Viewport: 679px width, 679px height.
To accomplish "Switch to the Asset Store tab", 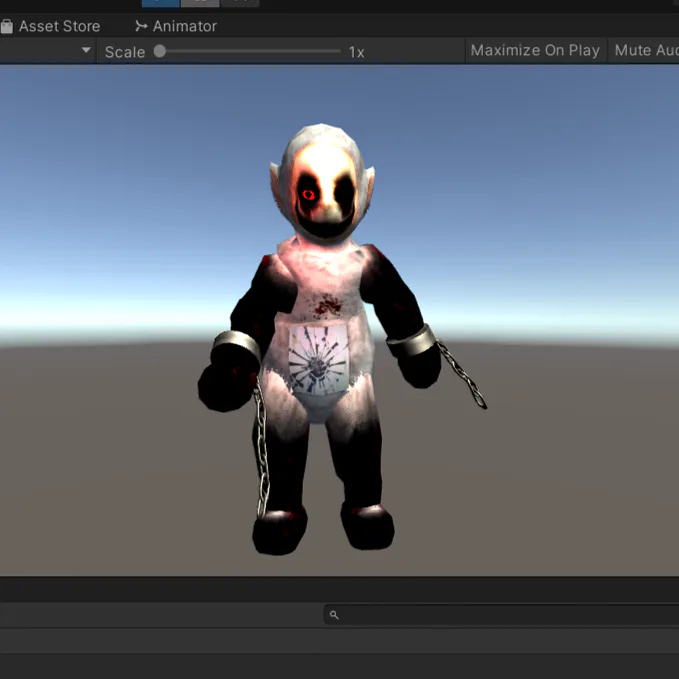I will pos(51,26).
